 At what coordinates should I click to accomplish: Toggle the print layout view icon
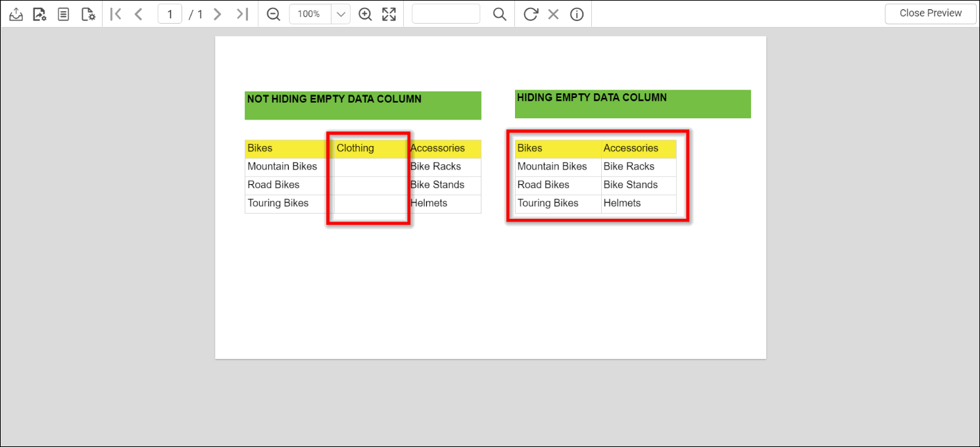coord(63,14)
